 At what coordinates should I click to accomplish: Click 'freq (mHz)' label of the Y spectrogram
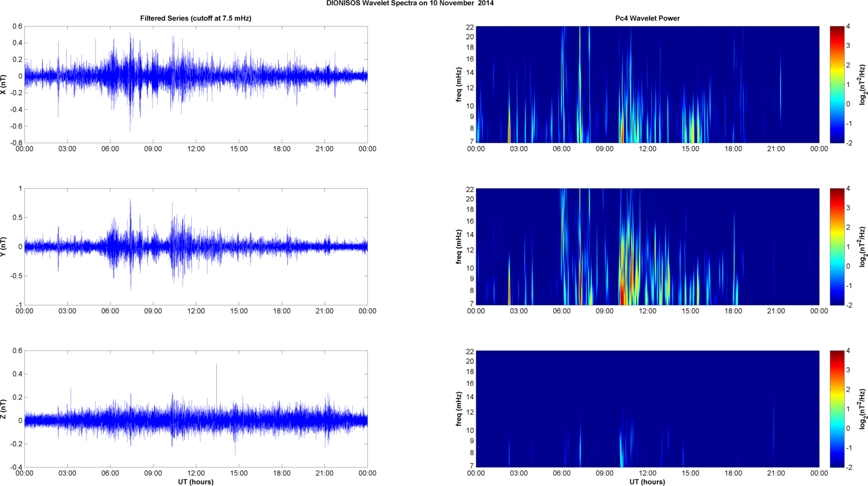459,246
